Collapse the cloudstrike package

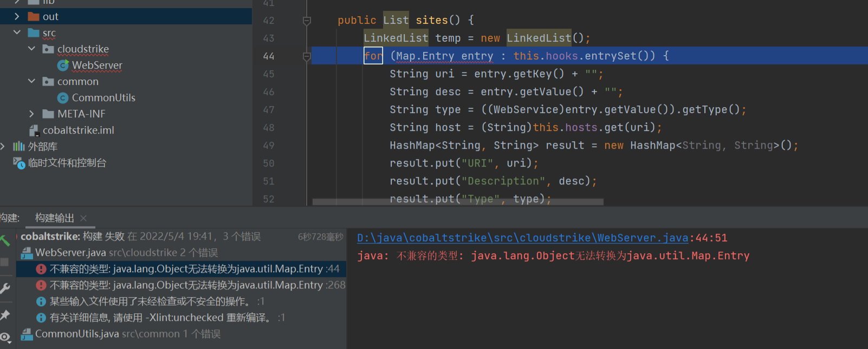[31, 49]
